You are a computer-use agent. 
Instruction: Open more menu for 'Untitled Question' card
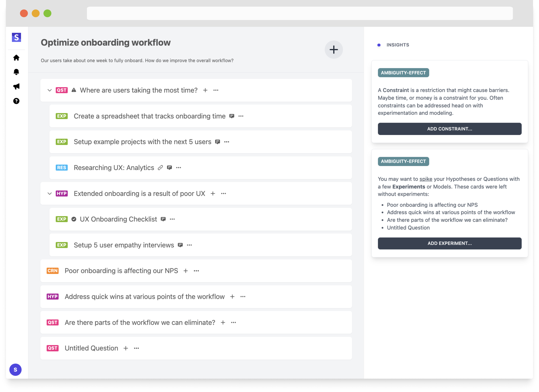pos(136,348)
